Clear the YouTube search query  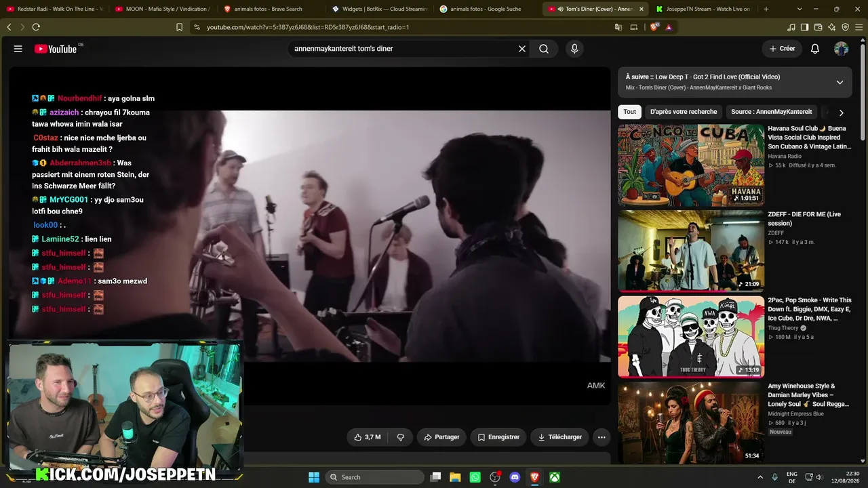[522, 49]
